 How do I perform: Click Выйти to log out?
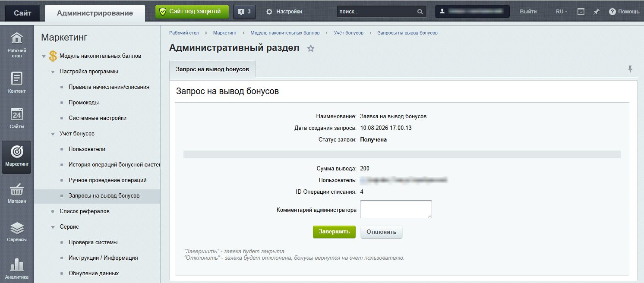pos(528,12)
